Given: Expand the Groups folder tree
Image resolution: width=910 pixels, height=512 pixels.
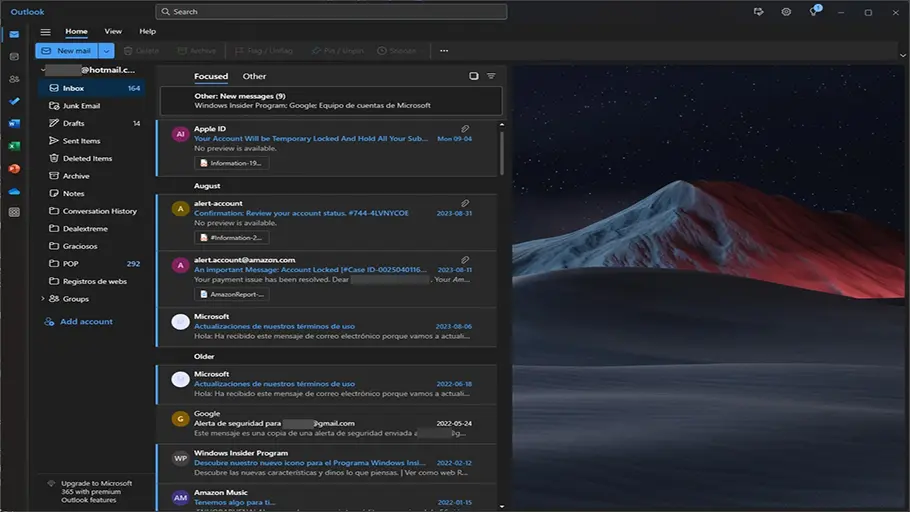Looking at the screenshot, I should tap(42, 299).
